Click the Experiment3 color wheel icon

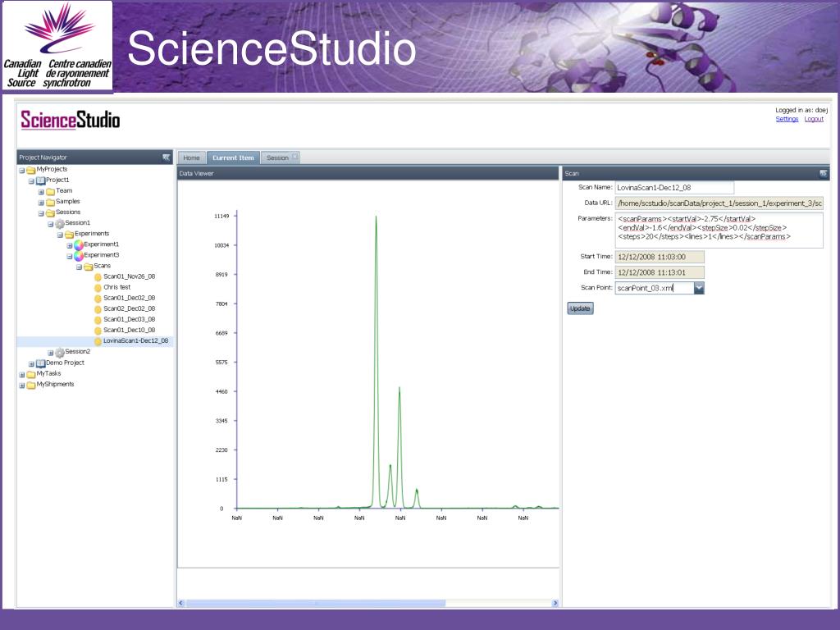(x=78, y=256)
